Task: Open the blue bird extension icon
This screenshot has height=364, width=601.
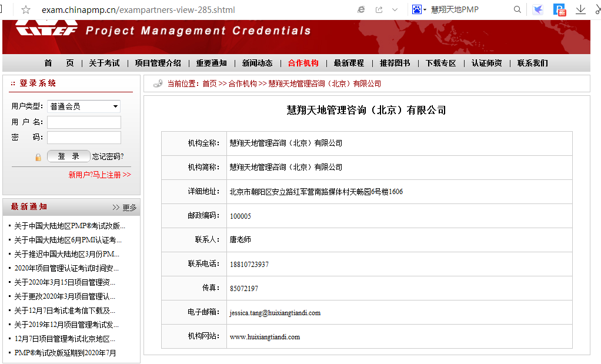Action: 537,9
